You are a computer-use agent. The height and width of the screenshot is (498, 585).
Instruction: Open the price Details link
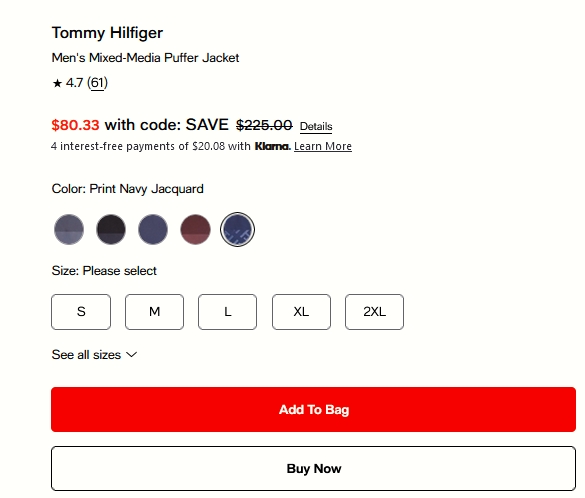click(x=316, y=126)
